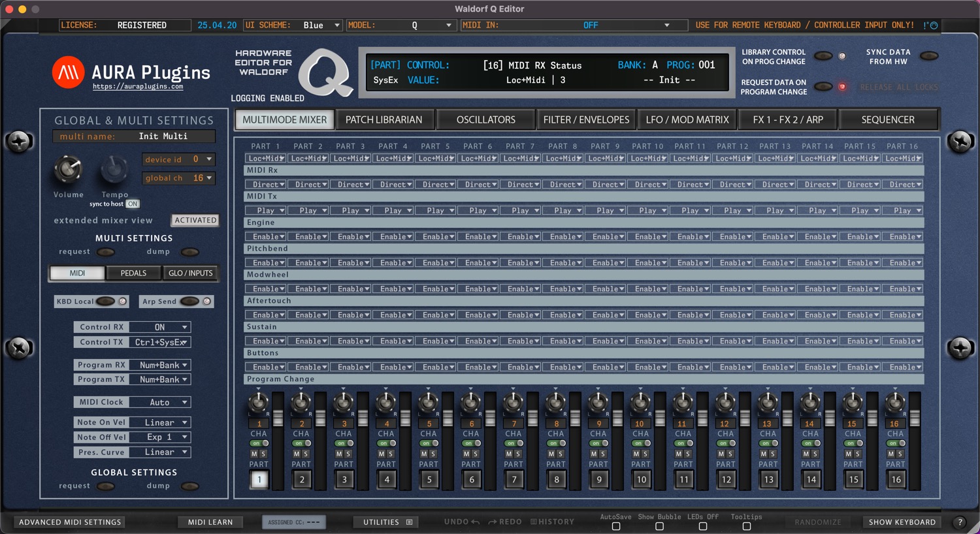Click the Redo arrow
Screen dimensions: 980x534
point(493,522)
